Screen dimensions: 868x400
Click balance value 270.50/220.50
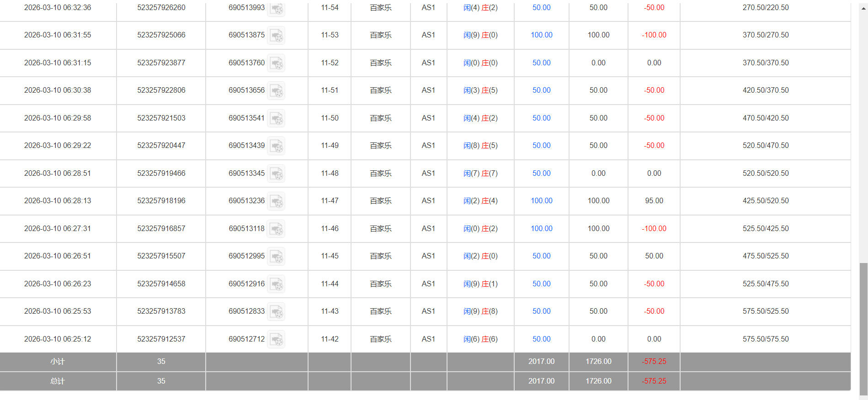tap(766, 8)
